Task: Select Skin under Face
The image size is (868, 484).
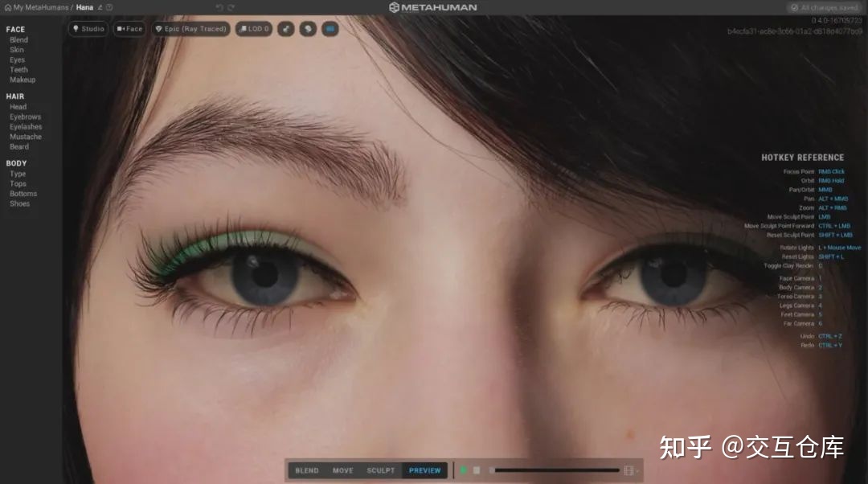Action: coord(17,50)
